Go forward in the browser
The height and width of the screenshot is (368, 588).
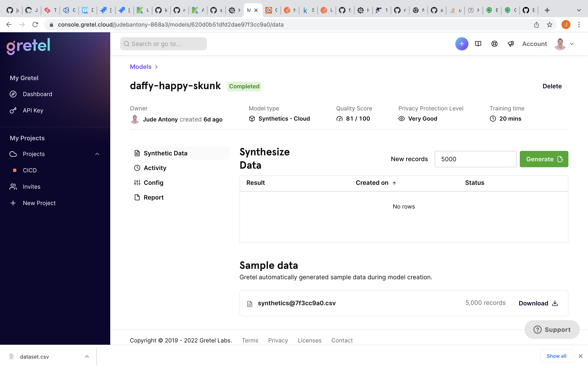click(22, 25)
